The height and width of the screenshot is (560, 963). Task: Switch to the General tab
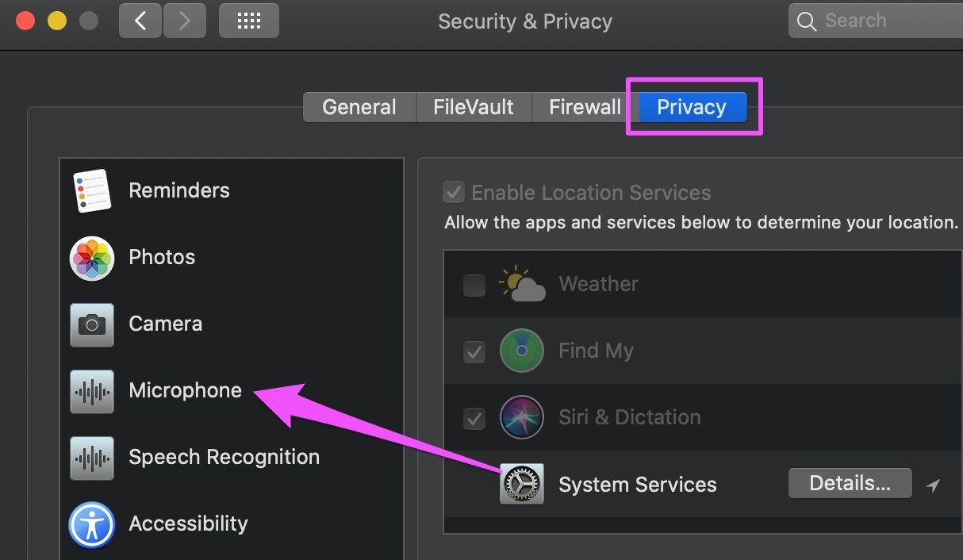pos(359,107)
